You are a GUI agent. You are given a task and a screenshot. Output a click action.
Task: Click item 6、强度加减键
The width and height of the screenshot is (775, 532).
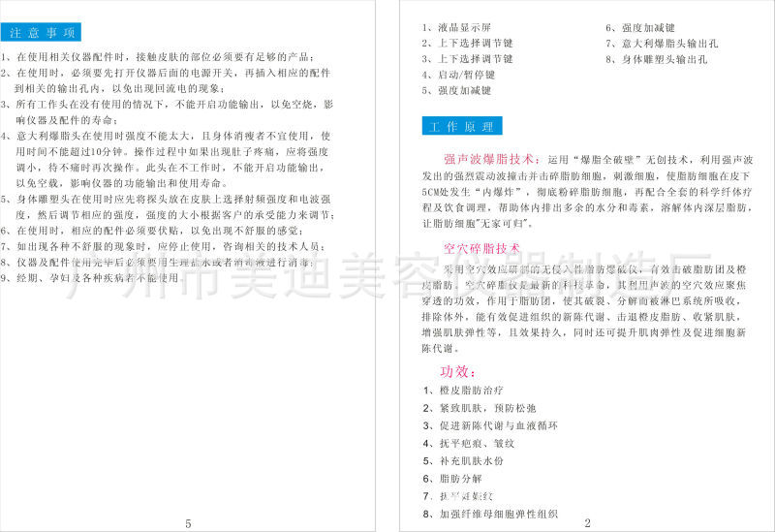[x=640, y=28]
